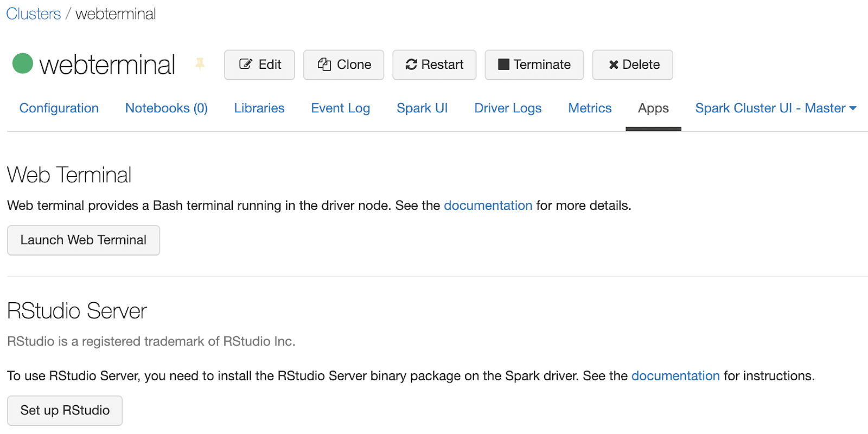Restart the cluster
The height and width of the screenshot is (434, 868).
pyautogui.click(x=434, y=65)
